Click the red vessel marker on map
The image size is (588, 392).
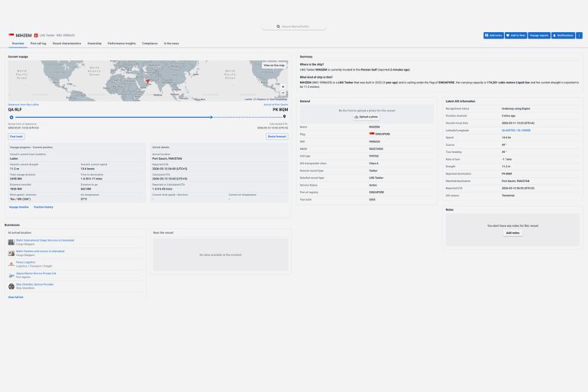147,81
